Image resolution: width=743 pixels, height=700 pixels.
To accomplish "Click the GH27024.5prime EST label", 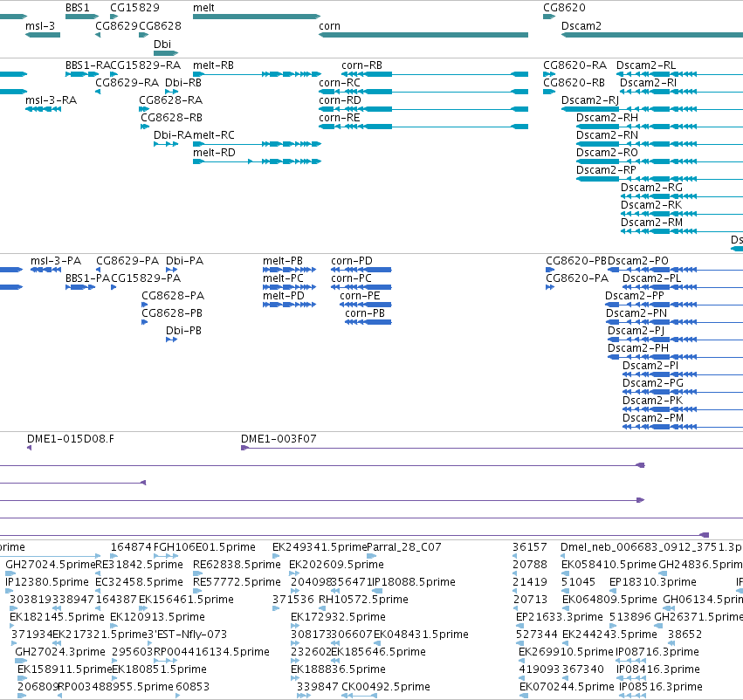I will [x=51, y=565].
